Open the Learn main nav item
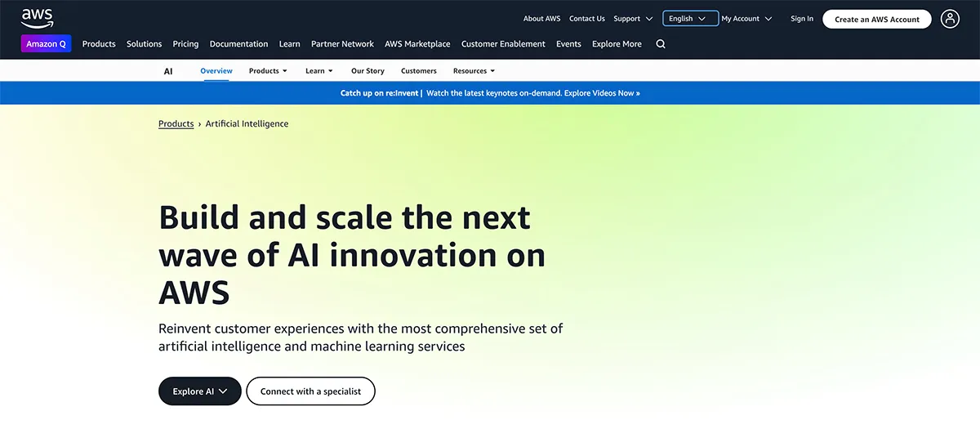The image size is (980, 447). click(289, 44)
